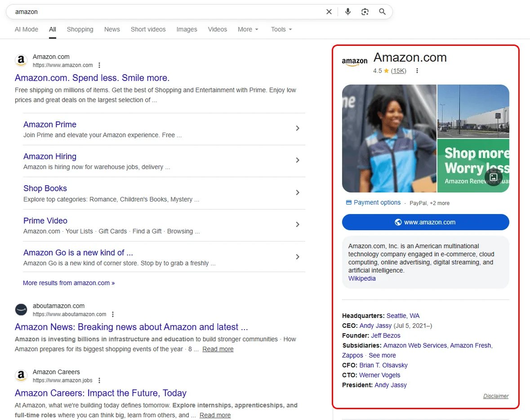Click More results from amazon.com

click(x=69, y=283)
